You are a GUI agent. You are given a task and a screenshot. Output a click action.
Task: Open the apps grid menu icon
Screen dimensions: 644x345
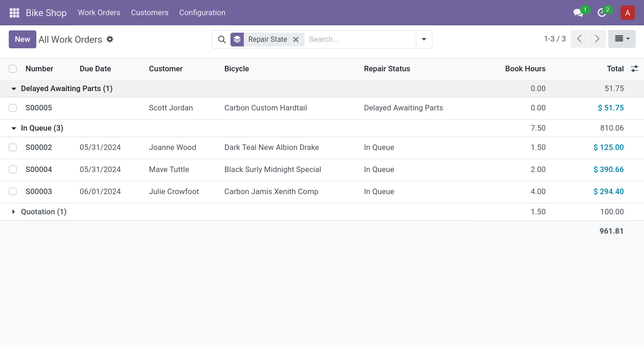pos(14,13)
